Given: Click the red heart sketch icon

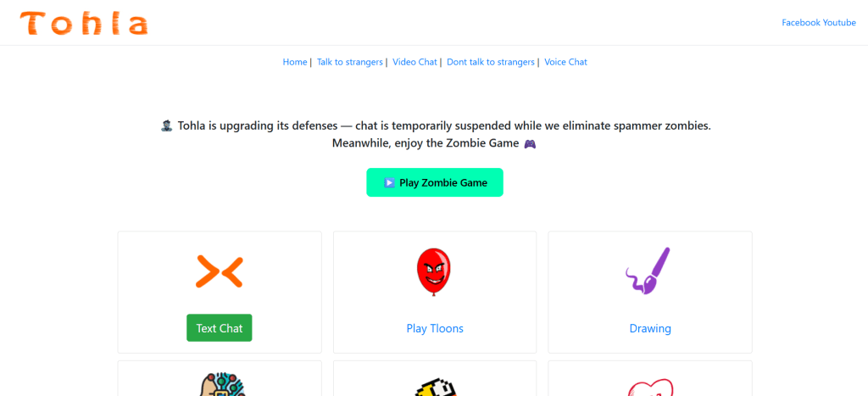Looking at the screenshot, I should click(x=650, y=388).
